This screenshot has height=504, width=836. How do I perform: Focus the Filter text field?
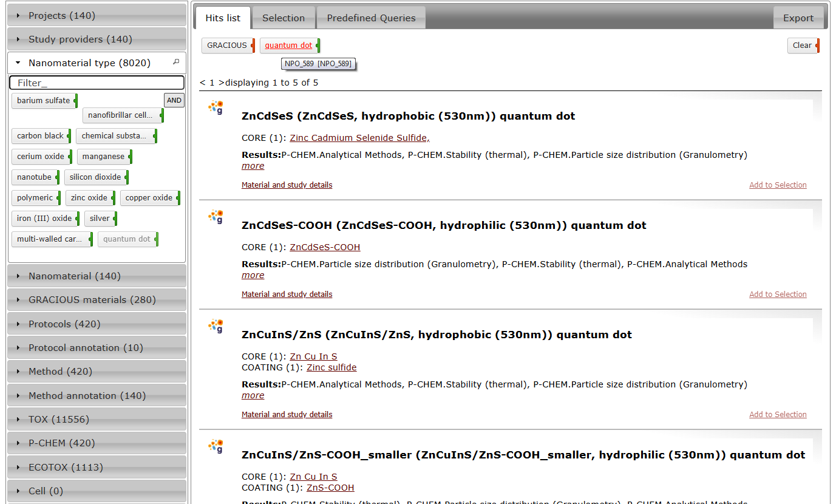[97, 83]
